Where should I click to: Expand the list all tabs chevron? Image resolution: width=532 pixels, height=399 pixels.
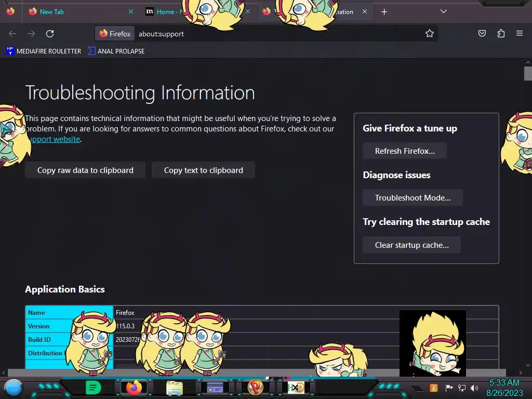click(x=444, y=11)
